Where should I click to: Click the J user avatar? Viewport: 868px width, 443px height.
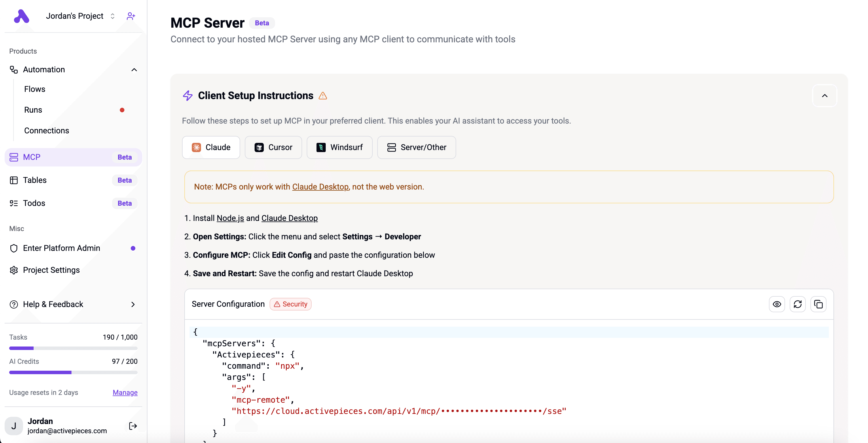14,426
